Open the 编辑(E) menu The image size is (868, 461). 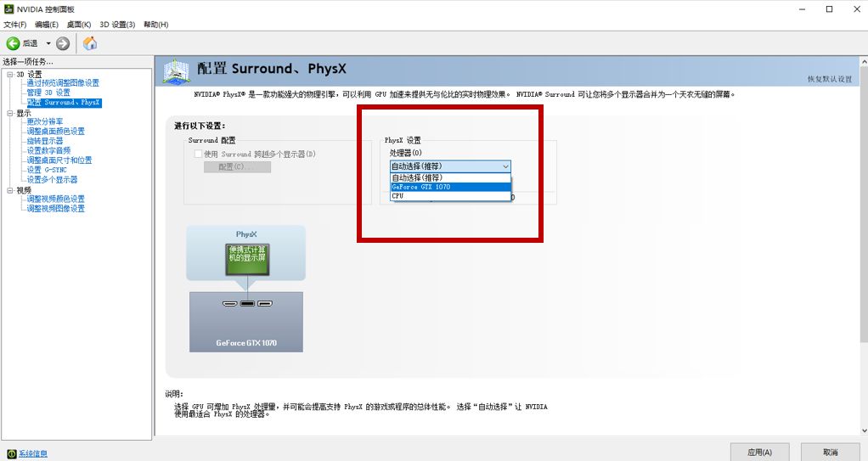click(47, 25)
